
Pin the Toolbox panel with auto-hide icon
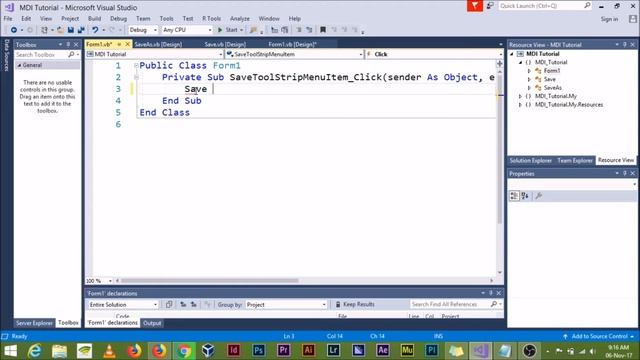[68, 44]
